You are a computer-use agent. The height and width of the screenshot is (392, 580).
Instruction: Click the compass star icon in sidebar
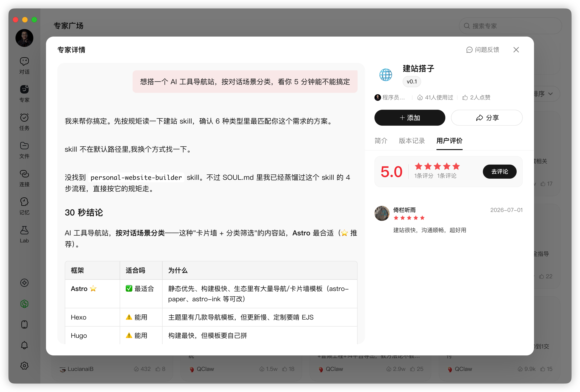coord(24,283)
